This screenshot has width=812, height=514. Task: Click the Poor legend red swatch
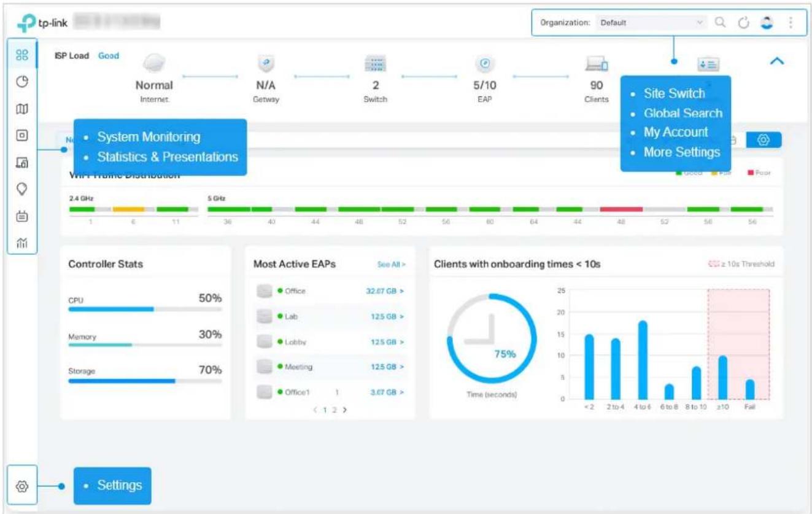pyautogui.click(x=750, y=173)
